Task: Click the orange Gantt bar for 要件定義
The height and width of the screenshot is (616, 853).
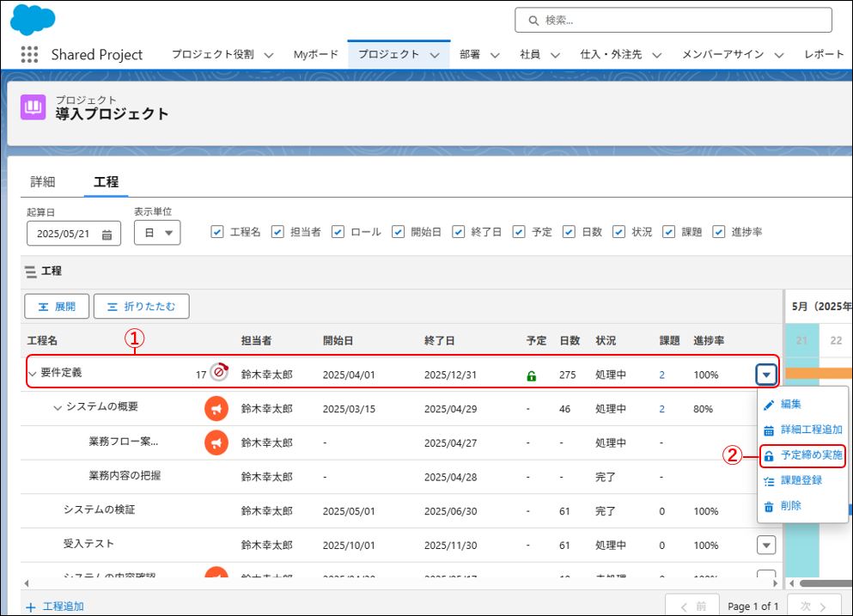Action: click(x=819, y=374)
